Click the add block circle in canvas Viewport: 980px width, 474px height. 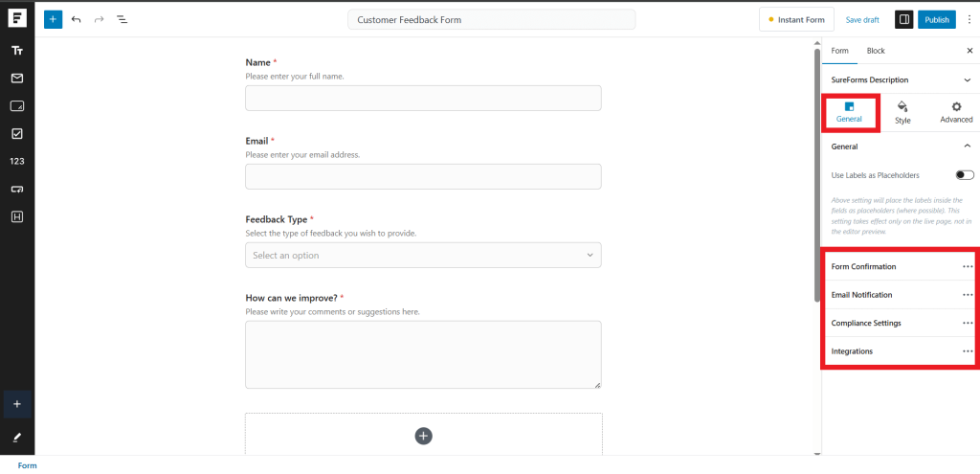click(x=423, y=436)
